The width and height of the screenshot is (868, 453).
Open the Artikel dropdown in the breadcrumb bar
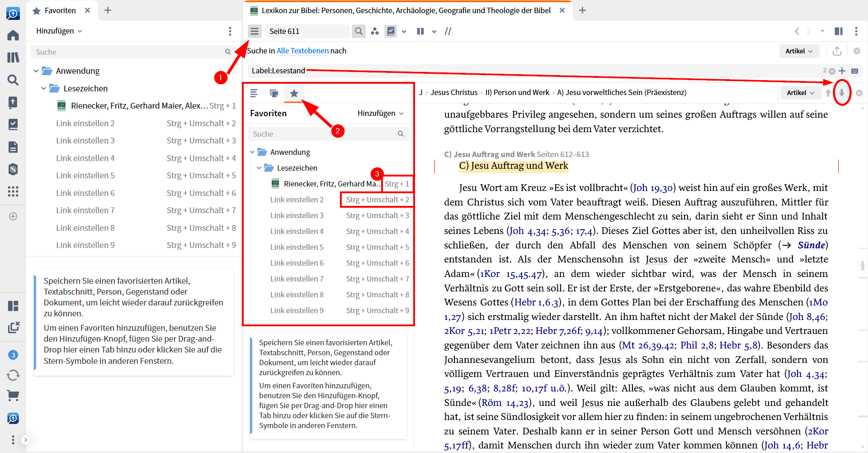[800, 93]
